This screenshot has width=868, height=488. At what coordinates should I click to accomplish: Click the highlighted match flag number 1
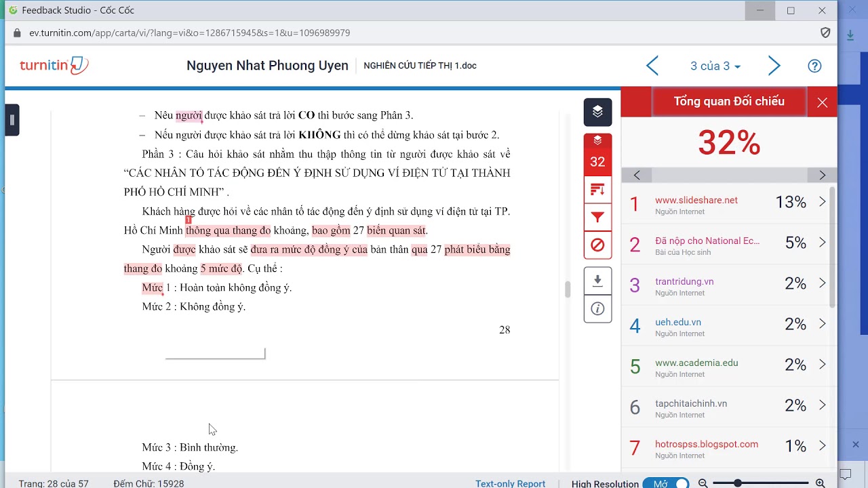[x=189, y=220]
